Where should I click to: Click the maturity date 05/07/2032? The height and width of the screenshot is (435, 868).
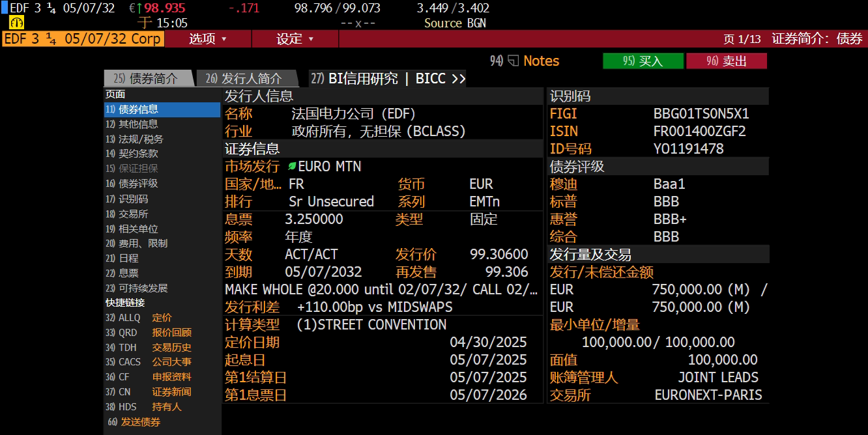coord(323,272)
